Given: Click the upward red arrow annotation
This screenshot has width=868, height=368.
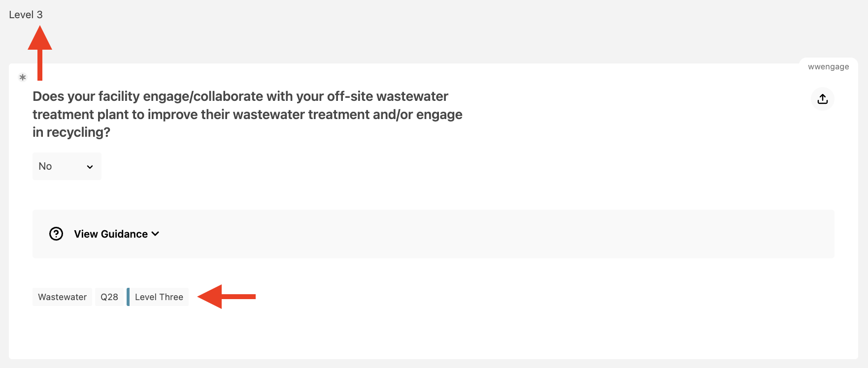Looking at the screenshot, I should 40,53.
